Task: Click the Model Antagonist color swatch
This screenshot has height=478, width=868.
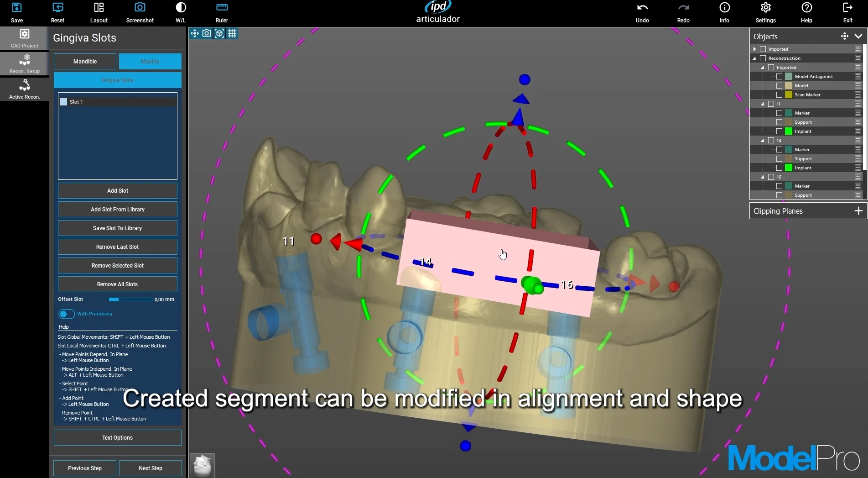Action: (789, 77)
